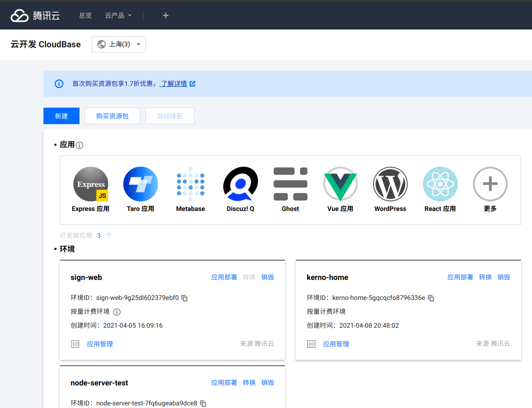Click the info icon in promo banner

(x=59, y=84)
